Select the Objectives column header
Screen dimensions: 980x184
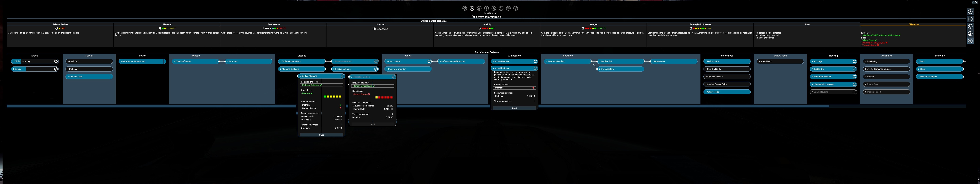click(x=913, y=24)
